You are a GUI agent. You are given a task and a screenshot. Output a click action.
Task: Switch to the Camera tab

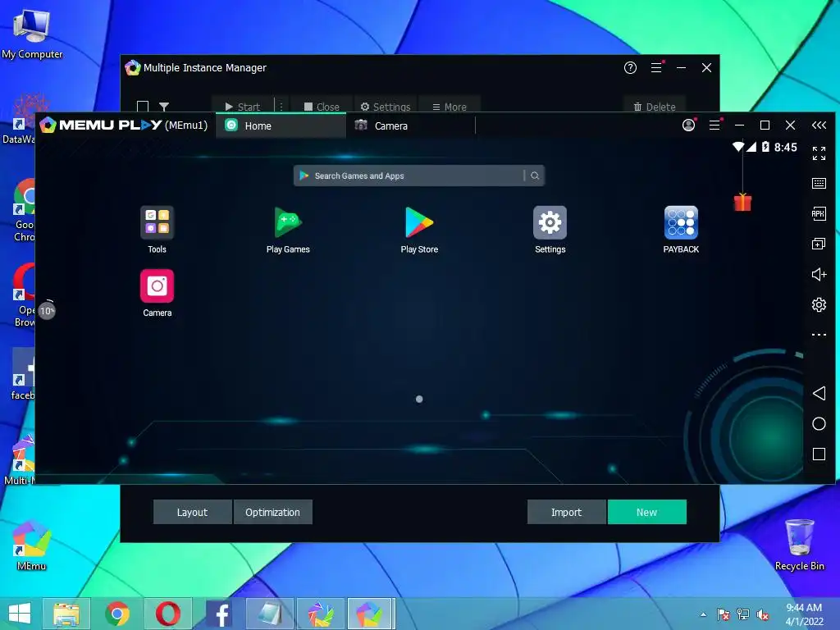[410, 126]
